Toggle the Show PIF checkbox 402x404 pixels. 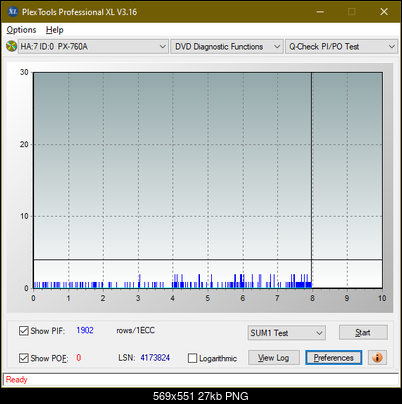(24, 331)
